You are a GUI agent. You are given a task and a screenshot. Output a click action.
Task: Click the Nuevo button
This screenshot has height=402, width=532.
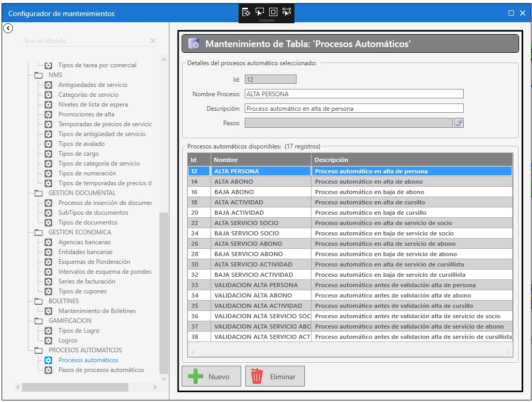(211, 376)
